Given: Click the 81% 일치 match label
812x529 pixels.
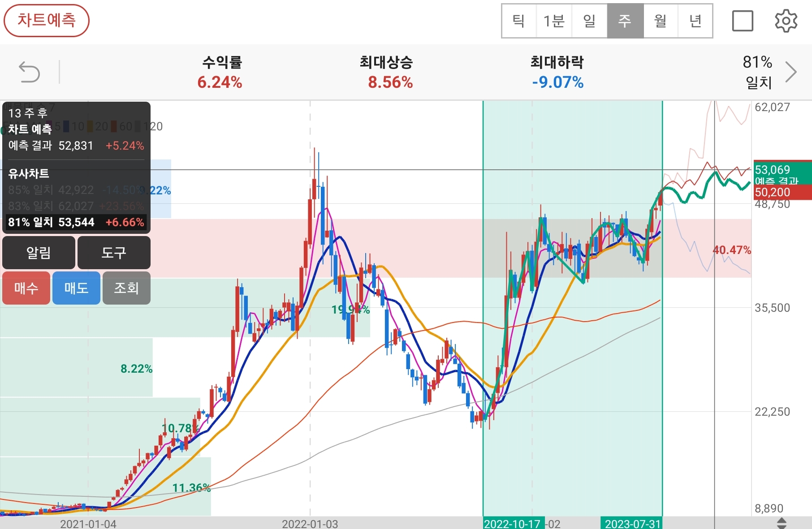Looking at the screenshot, I should [x=758, y=72].
